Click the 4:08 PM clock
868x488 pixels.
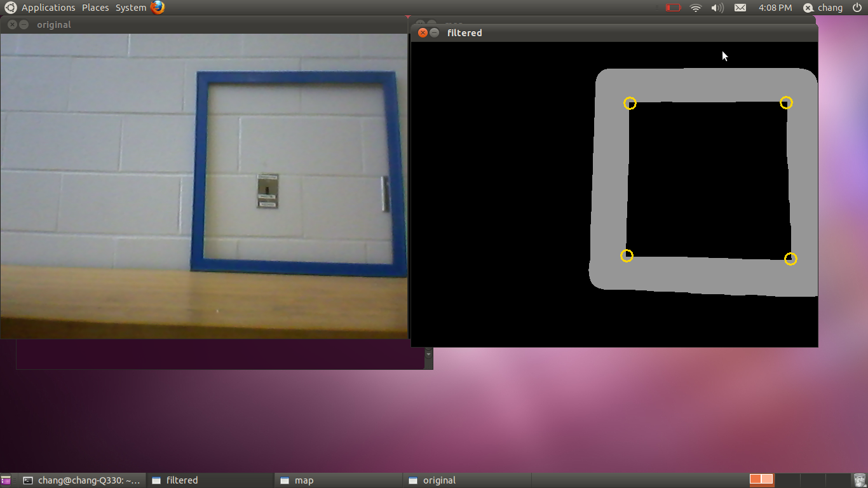pyautogui.click(x=775, y=8)
